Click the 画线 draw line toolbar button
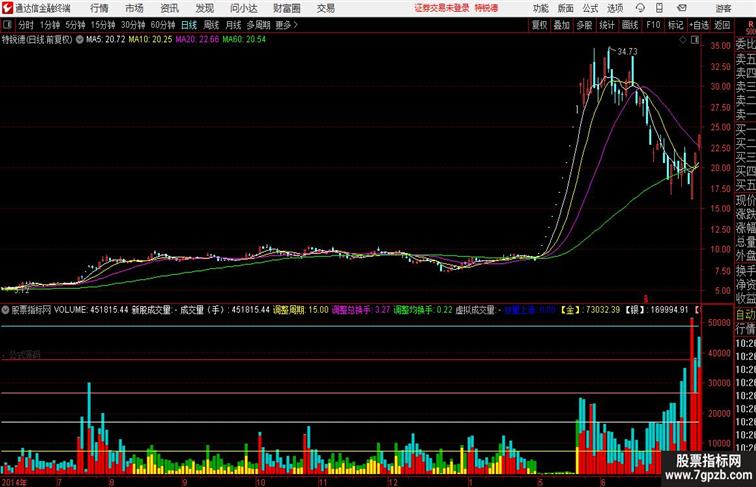This screenshot has height=487, width=756. (x=630, y=25)
